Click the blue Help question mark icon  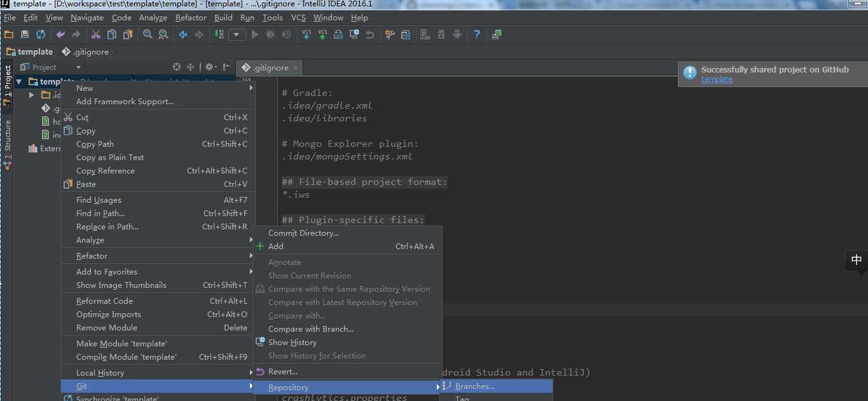(476, 34)
